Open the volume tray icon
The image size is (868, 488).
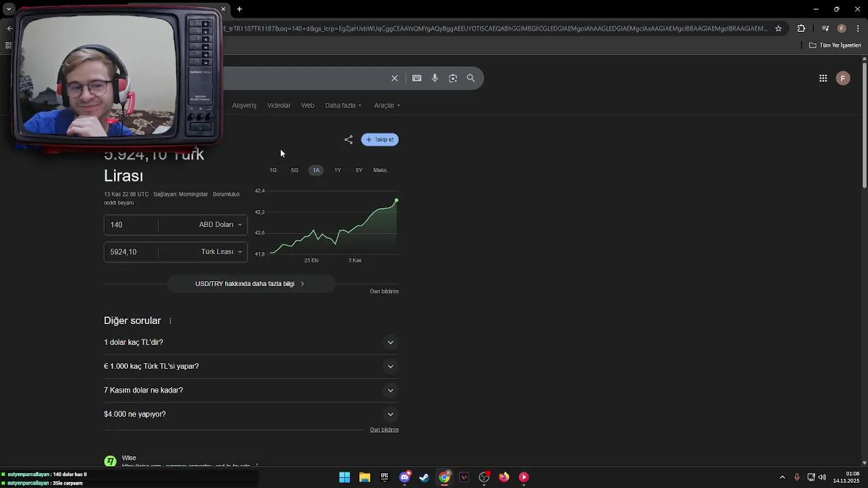point(822,477)
